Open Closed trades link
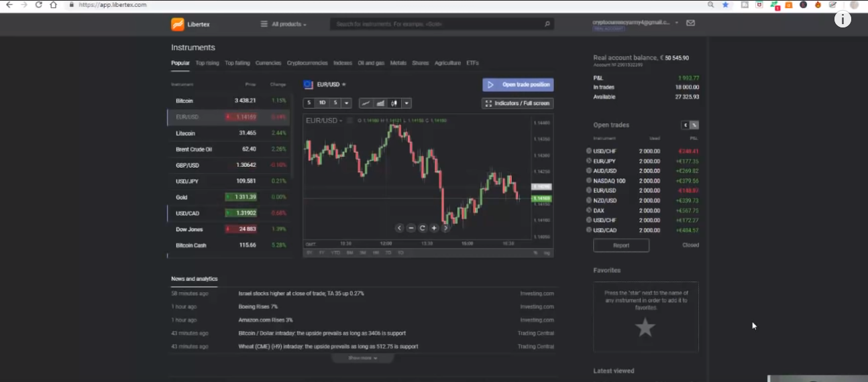This screenshot has height=382, width=868. point(690,245)
